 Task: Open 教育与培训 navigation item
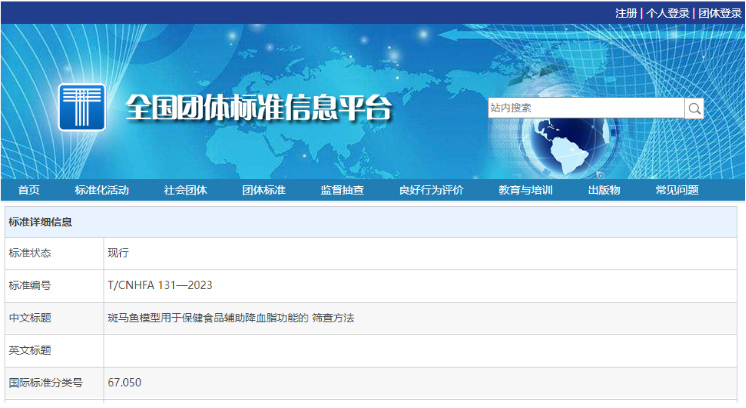coord(526,190)
